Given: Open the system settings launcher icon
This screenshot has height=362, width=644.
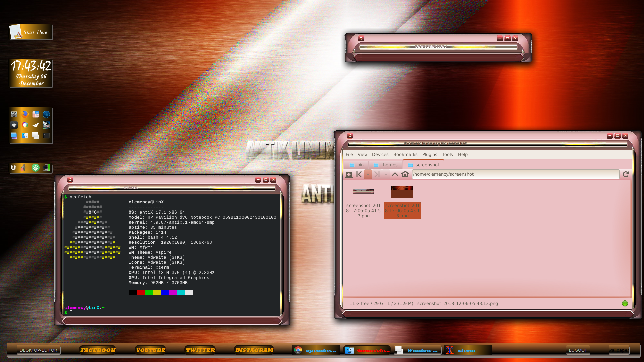Looking at the screenshot, I should tap(14, 114).
